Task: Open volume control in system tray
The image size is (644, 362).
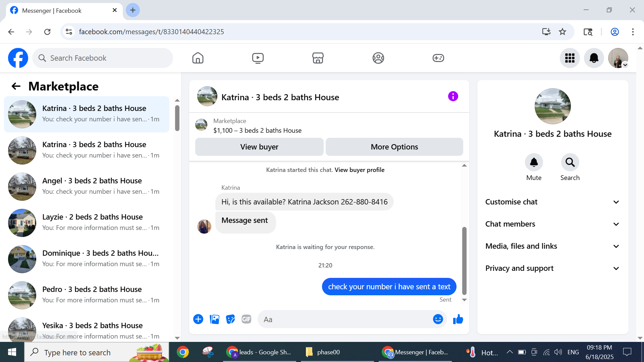Action: coord(558,352)
